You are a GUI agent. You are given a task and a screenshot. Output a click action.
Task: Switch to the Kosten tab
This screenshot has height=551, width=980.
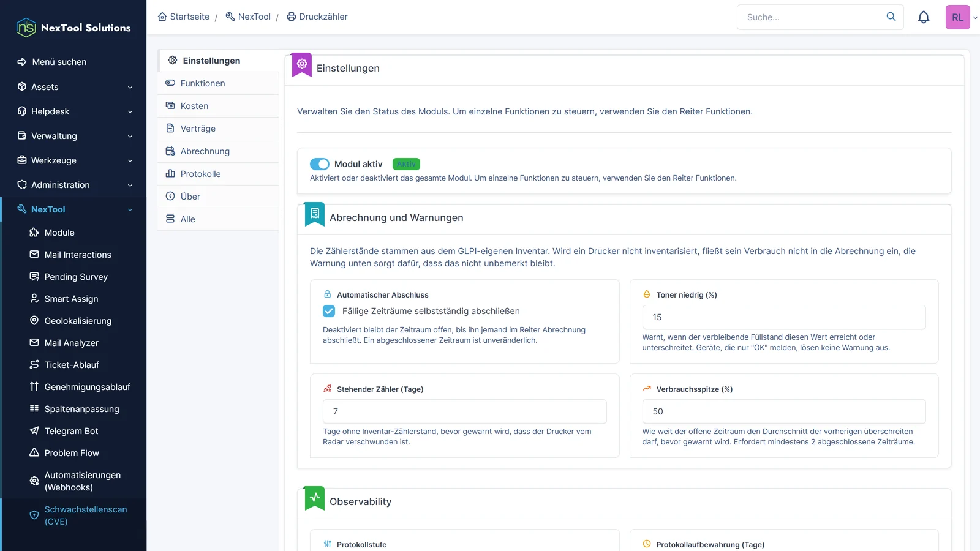(218, 106)
